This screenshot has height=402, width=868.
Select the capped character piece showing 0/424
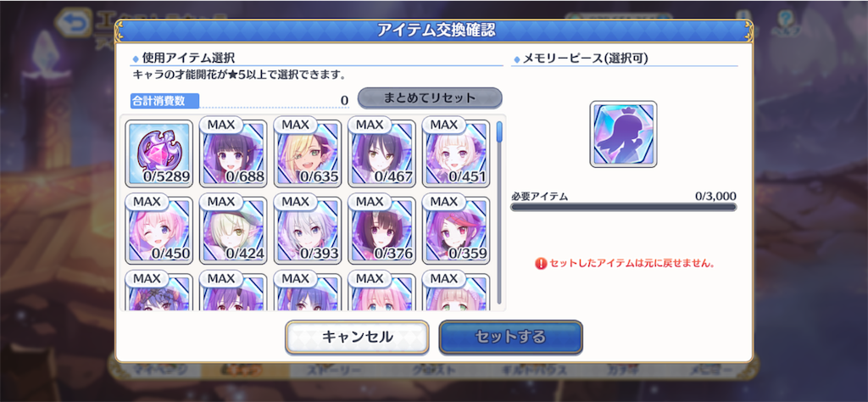tap(233, 231)
